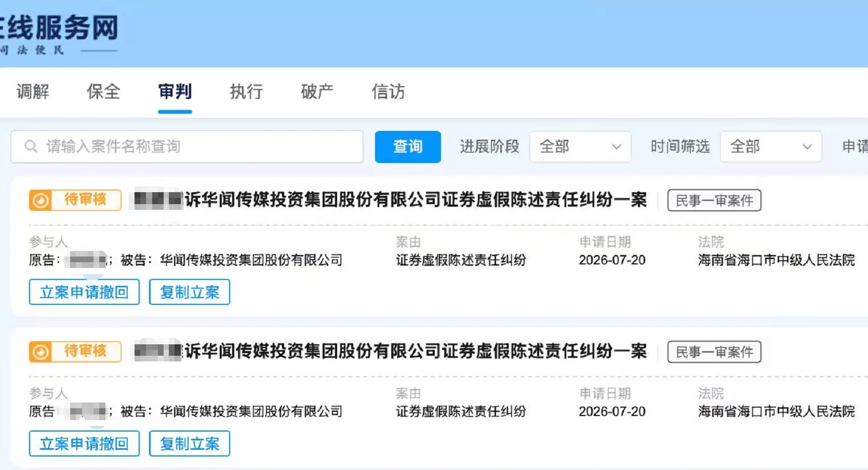Screen dimensions: 868x470
Task: Open second case title 诉华闻传媒 link
Action: [x=416, y=352]
